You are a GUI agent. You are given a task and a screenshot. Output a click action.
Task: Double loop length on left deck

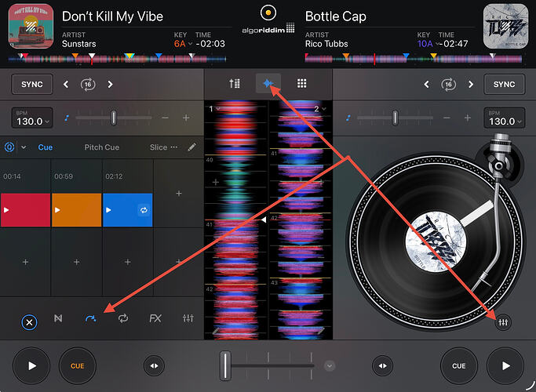click(110, 85)
